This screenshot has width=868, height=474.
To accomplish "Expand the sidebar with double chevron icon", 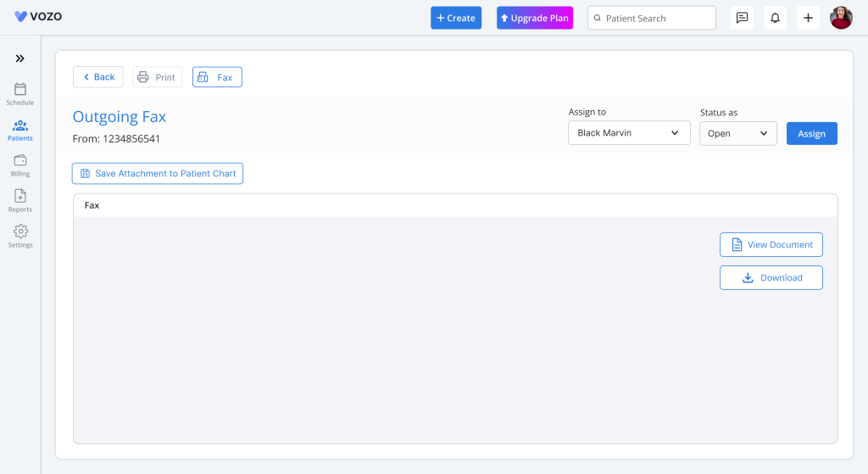I will click(x=19, y=59).
